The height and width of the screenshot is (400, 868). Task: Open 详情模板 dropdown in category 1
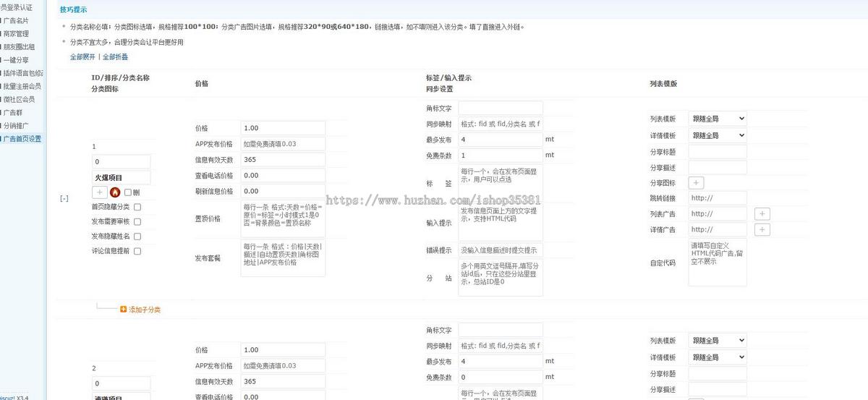(717, 135)
